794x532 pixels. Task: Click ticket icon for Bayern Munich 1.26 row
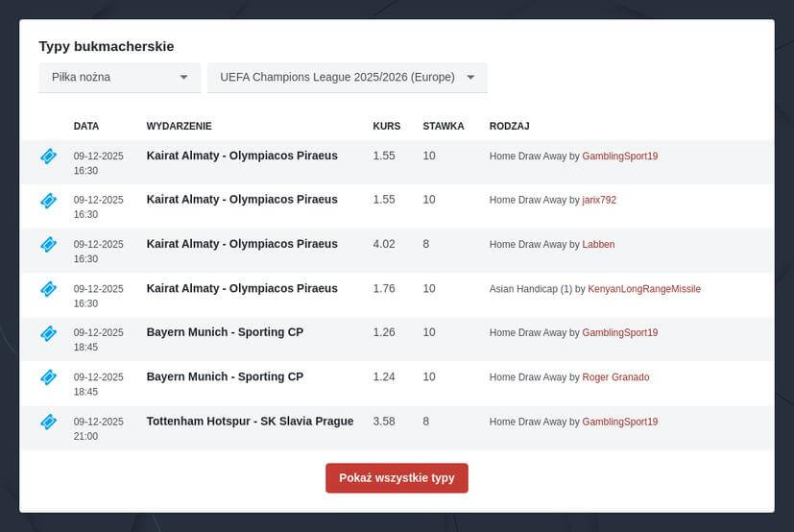[48, 333]
